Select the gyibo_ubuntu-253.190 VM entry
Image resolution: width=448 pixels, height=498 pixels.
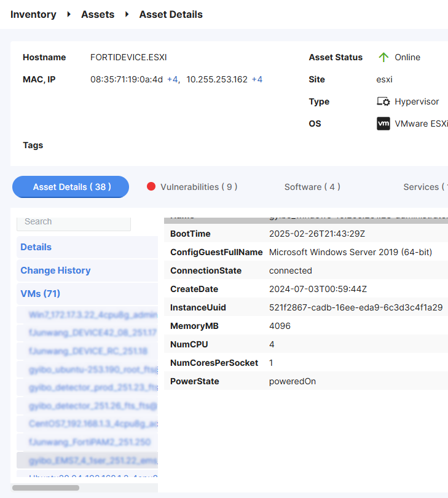[87, 370]
